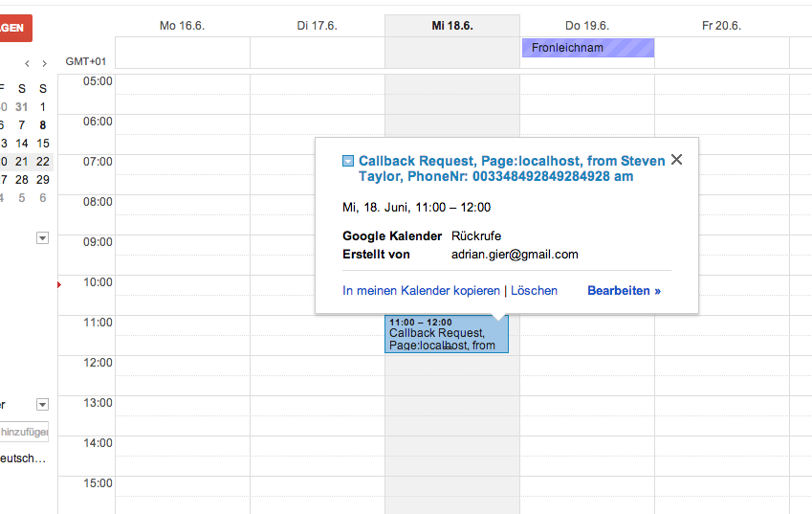This screenshot has height=514, width=812.
Task: Open day view for Fr 20.6.
Action: 721,26
